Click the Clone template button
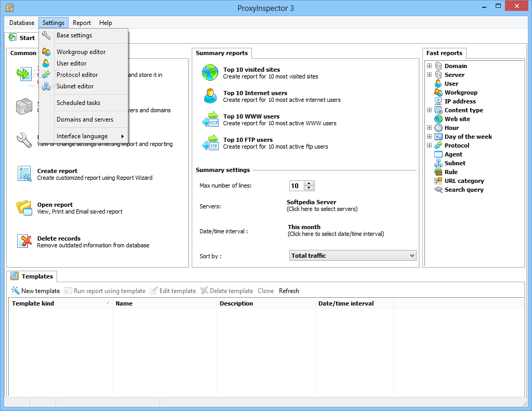 (x=265, y=291)
